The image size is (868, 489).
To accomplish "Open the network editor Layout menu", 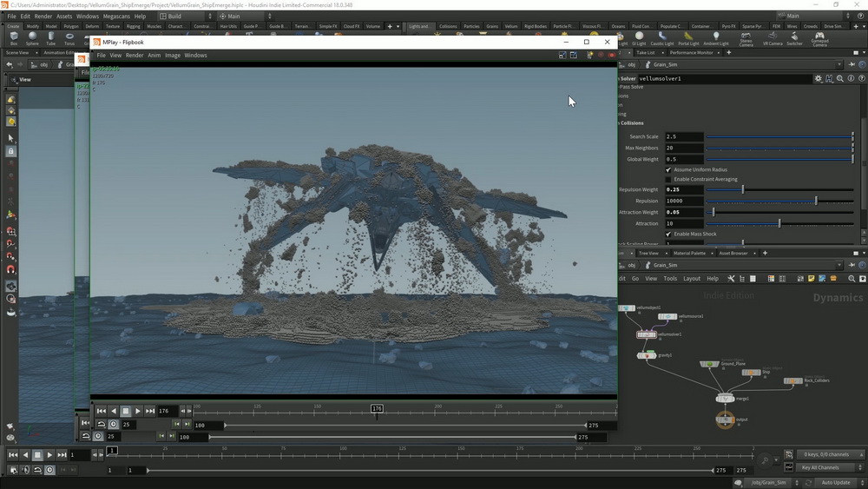I will point(692,279).
